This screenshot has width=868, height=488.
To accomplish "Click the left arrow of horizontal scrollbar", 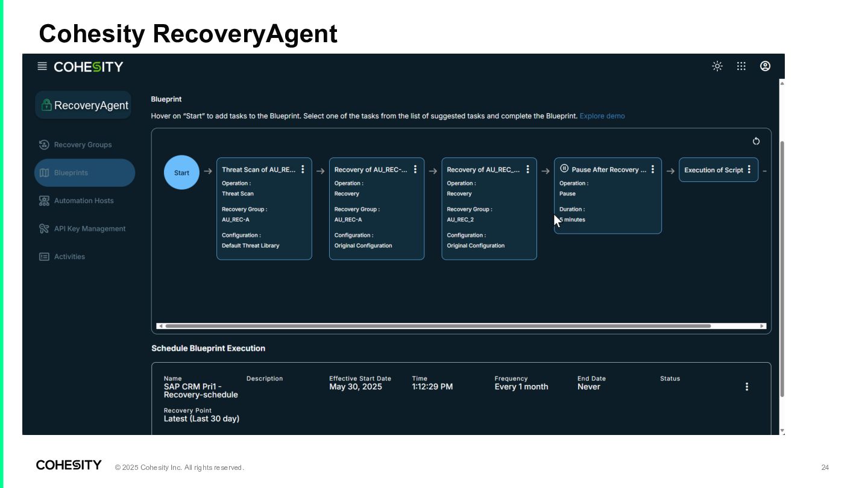I will point(160,326).
